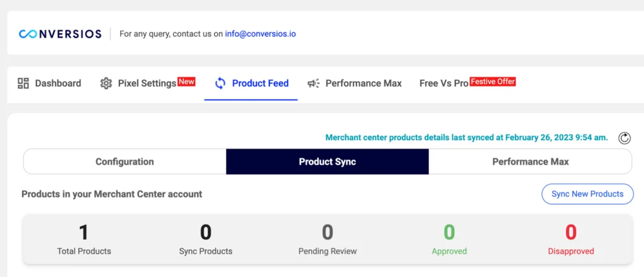Open Pixel Settings in navigation
The width and height of the screenshot is (644, 277).
[147, 83]
